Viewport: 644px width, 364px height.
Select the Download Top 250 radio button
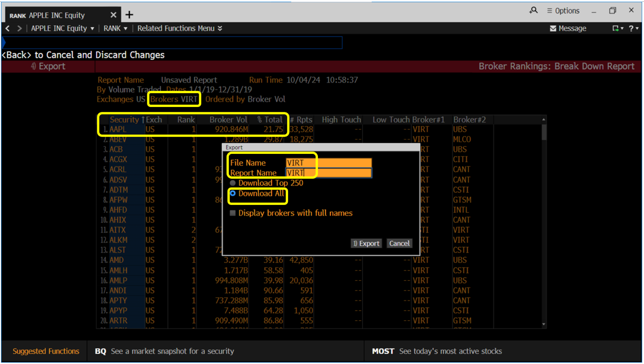tap(233, 183)
